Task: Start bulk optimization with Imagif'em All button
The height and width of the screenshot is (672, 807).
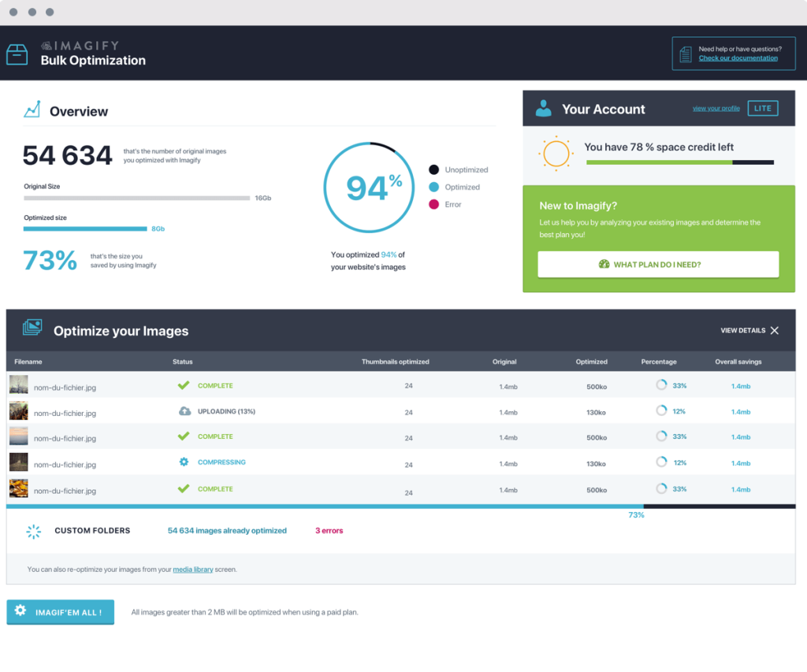Action: tap(60, 611)
